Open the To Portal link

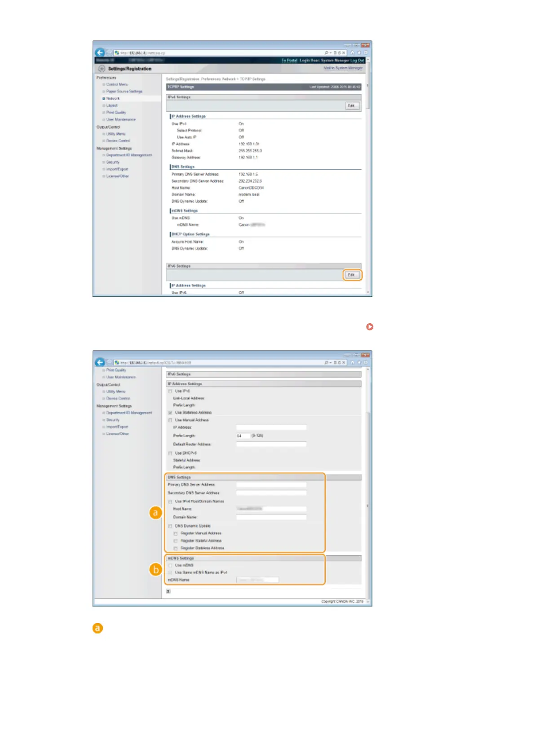pyautogui.click(x=289, y=60)
